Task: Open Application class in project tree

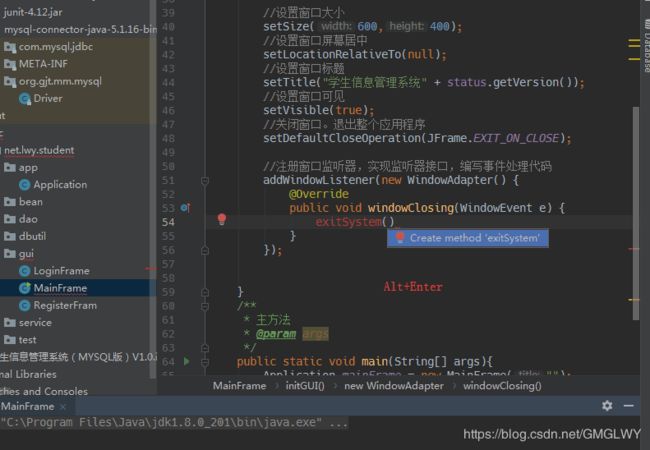Action: 60,184
